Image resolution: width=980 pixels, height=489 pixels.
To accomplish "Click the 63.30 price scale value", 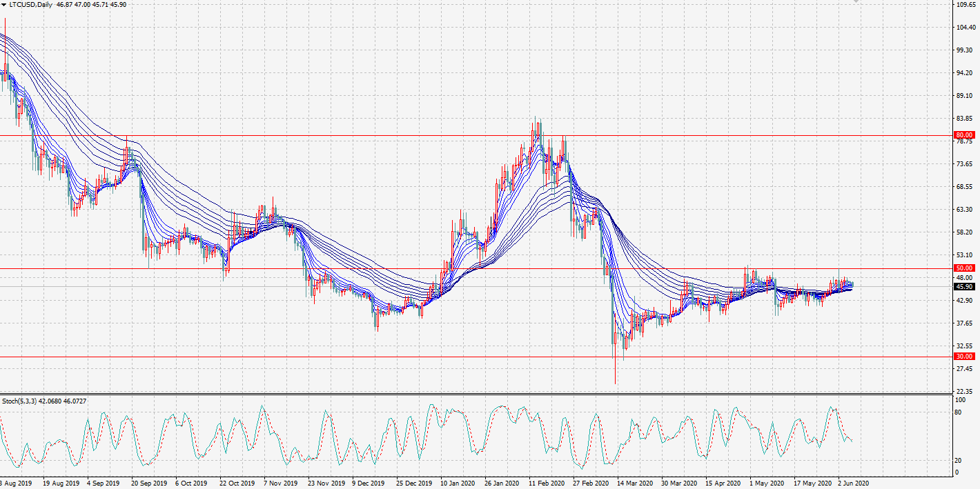I will (964, 209).
